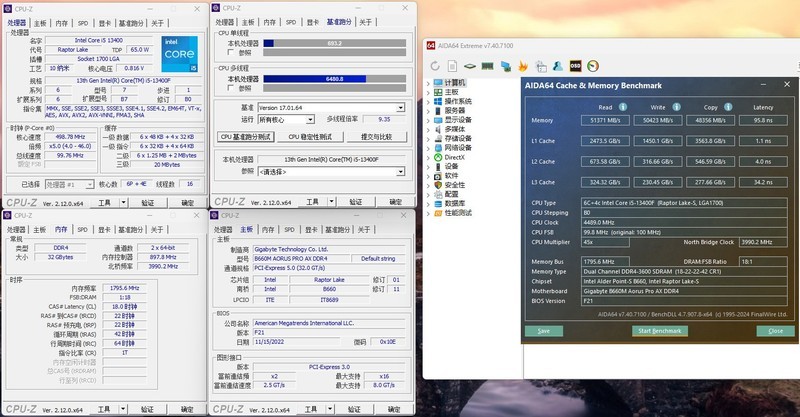Open 主板 tab in CPU-Z memory window

pyautogui.click(x=40, y=230)
